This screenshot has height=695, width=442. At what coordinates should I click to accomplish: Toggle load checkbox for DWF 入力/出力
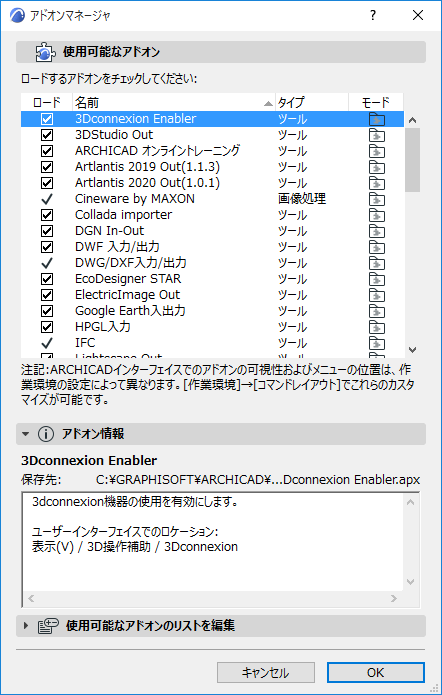47,247
